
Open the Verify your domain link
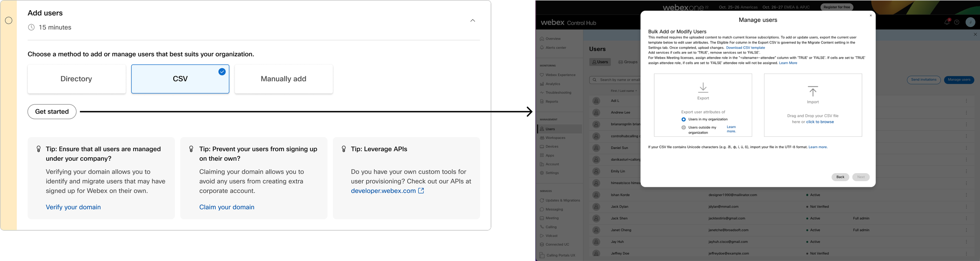(73, 207)
